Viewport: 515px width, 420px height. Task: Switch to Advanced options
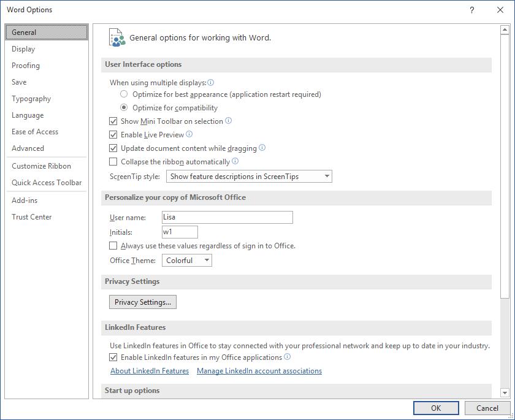click(47, 148)
